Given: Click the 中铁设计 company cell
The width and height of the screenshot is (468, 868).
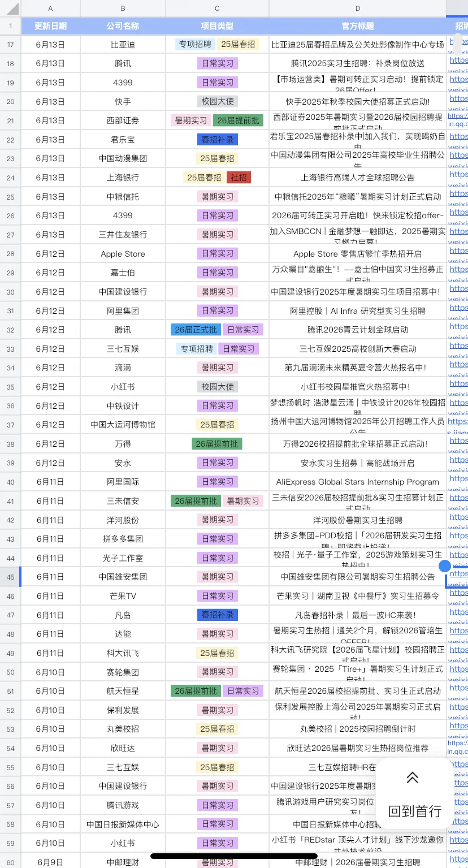Looking at the screenshot, I should click(x=123, y=405).
